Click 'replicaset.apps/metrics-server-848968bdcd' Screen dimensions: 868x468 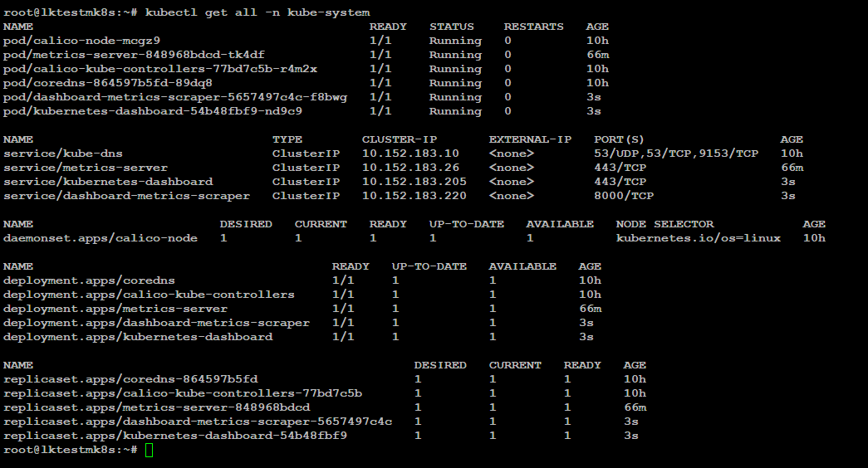click(157, 407)
